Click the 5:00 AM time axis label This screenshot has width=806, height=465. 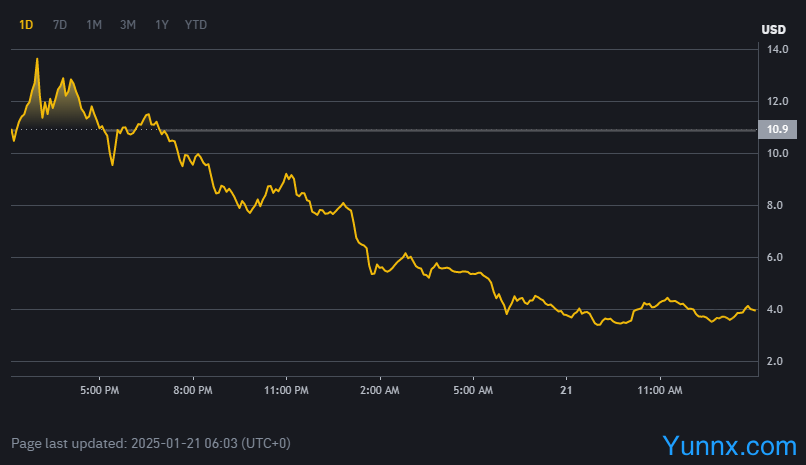472,389
